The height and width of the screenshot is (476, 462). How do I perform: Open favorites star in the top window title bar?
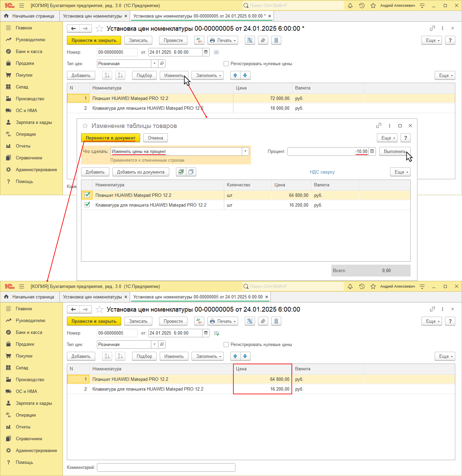(373, 5)
